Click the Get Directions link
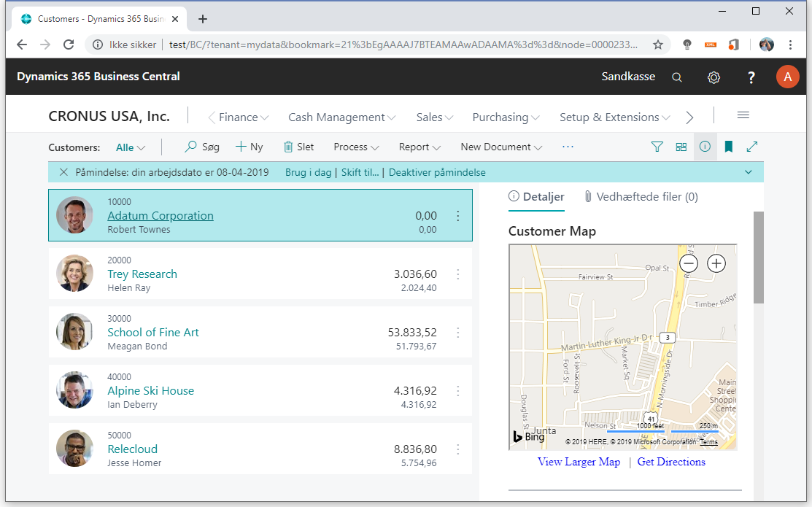This screenshot has height=507, width=812. click(671, 462)
